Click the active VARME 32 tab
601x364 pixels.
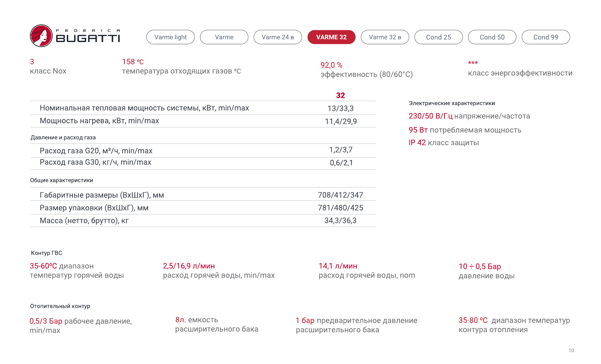coord(331,37)
